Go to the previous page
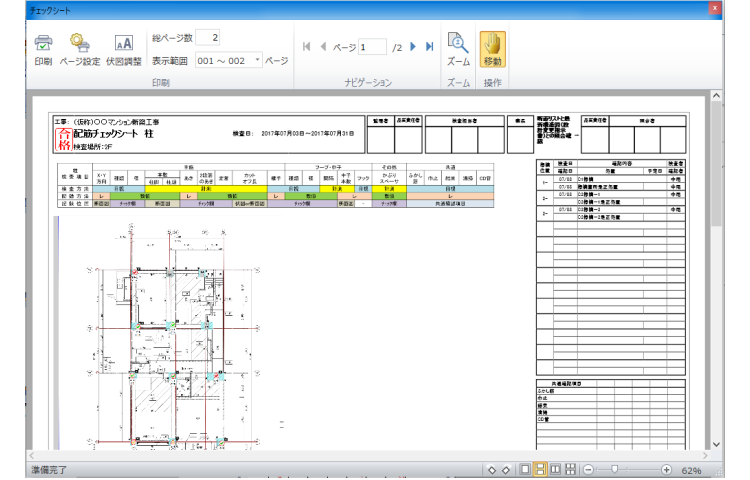750x480 pixels. tap(323, 47)
